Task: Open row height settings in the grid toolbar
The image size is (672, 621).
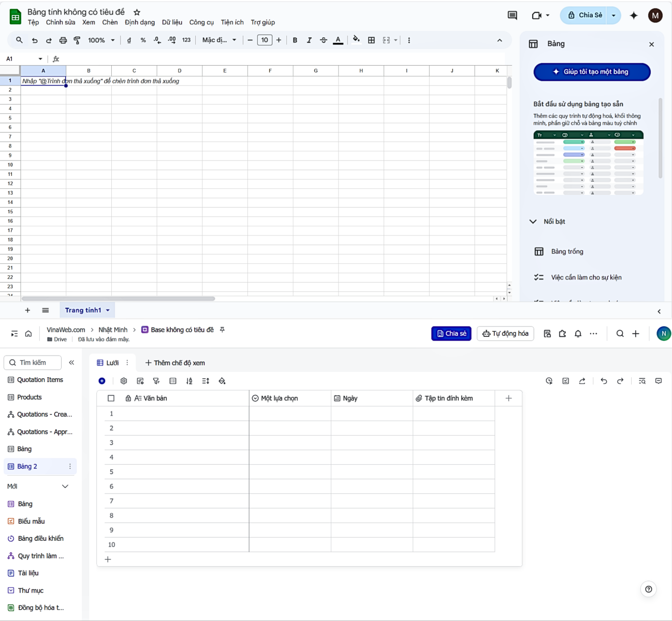Action: (x=205, y=381)
